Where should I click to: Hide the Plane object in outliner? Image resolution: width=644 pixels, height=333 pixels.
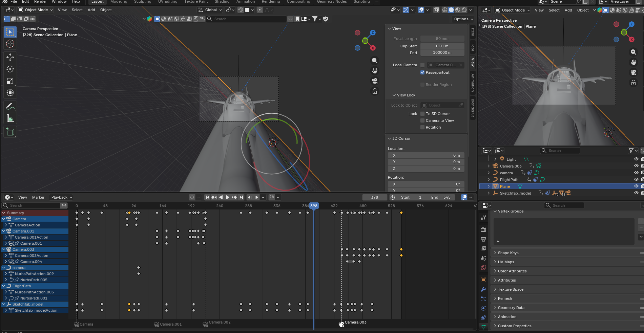pyautogui.click(x=636, y=186)
